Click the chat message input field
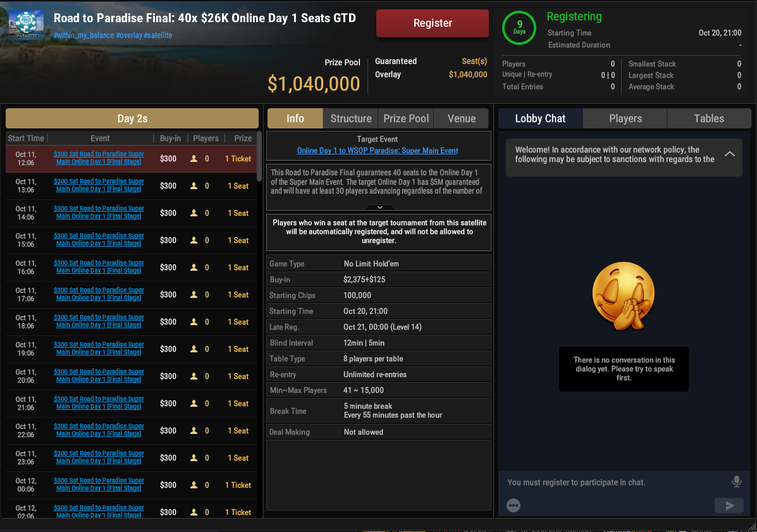The image size is (757, 532). [x=615, y=482]
